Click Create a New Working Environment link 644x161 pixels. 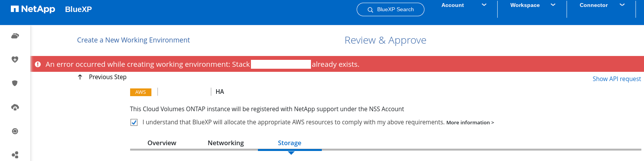(133, 40)
